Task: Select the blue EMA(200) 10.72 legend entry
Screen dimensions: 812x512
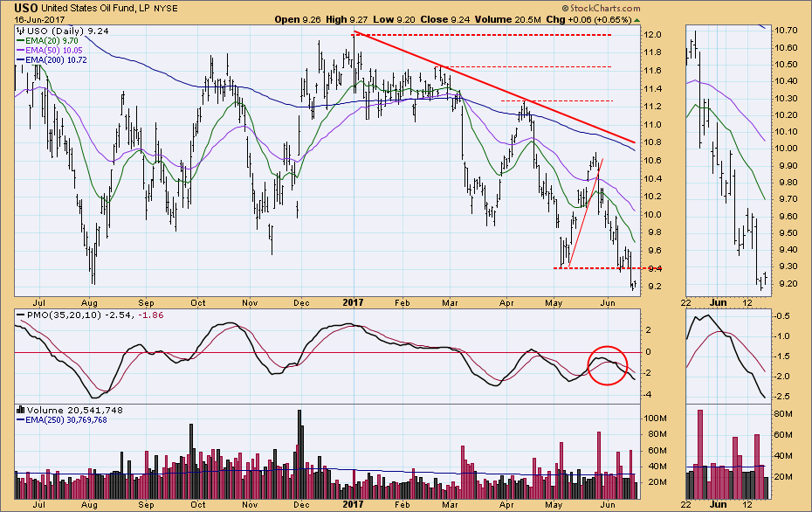Action: click(x=52, y=60)
